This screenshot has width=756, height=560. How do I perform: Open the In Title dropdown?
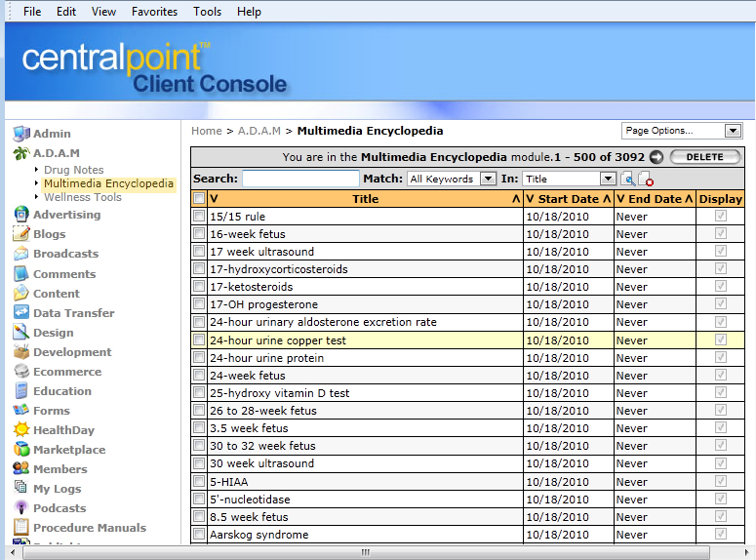pyautogui.click(x=570, y=179)
